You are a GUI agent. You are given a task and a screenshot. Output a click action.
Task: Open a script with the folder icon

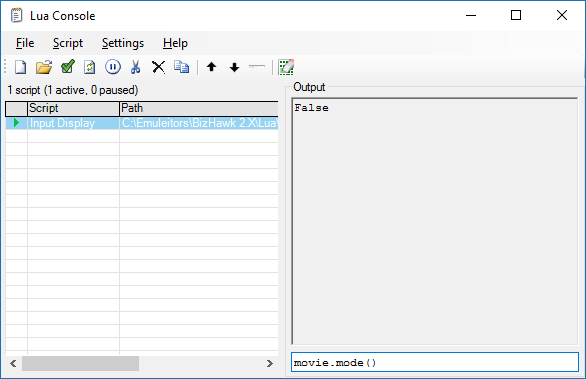click(44, 67)
